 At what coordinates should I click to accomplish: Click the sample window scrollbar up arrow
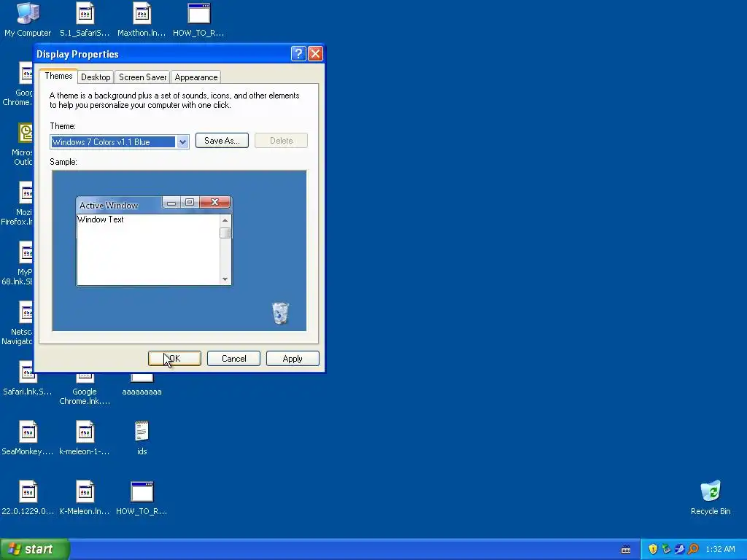pyautogui.click(x=225, y=220)
